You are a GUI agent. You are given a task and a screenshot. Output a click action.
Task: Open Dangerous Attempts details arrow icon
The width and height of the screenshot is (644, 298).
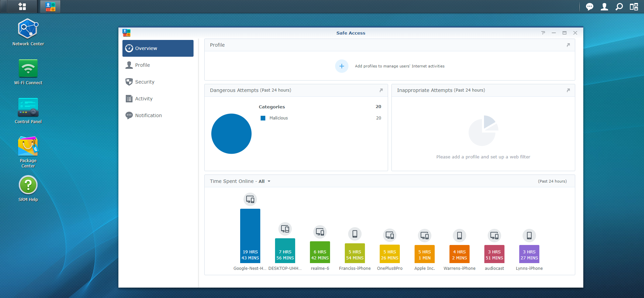pos(381,90)
